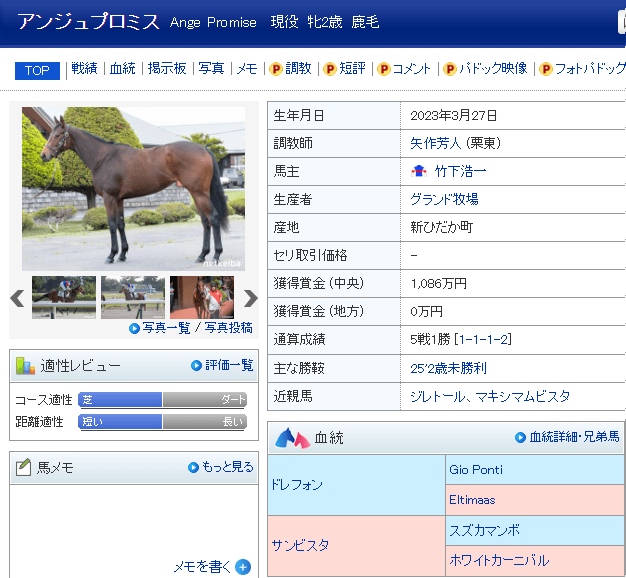
Task: Click メモを書く write memo link
Action: (202, 566)
